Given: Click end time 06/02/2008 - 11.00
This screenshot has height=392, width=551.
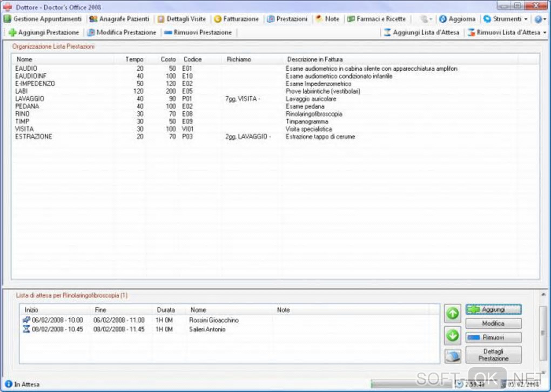Looking at the screenshot, I should click(119, 320).
